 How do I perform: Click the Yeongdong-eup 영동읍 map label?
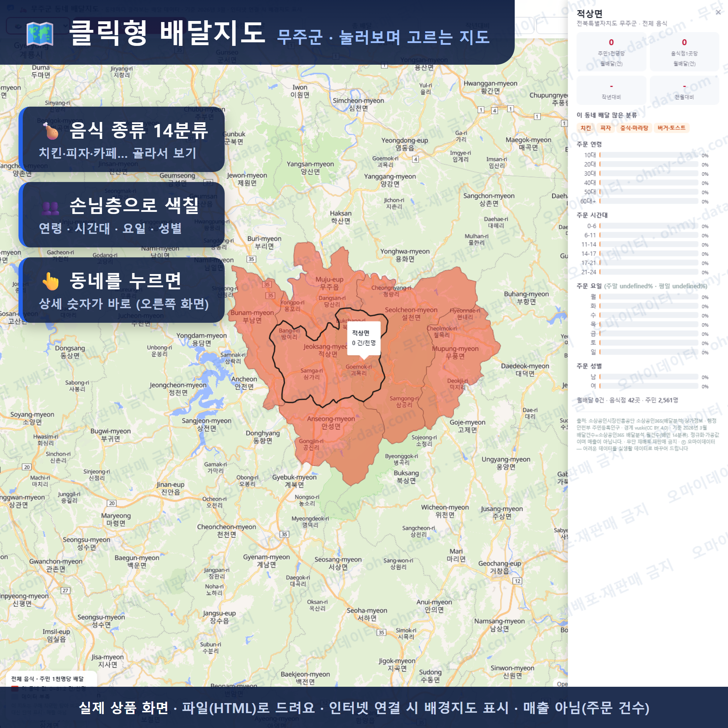click(405, 144)
